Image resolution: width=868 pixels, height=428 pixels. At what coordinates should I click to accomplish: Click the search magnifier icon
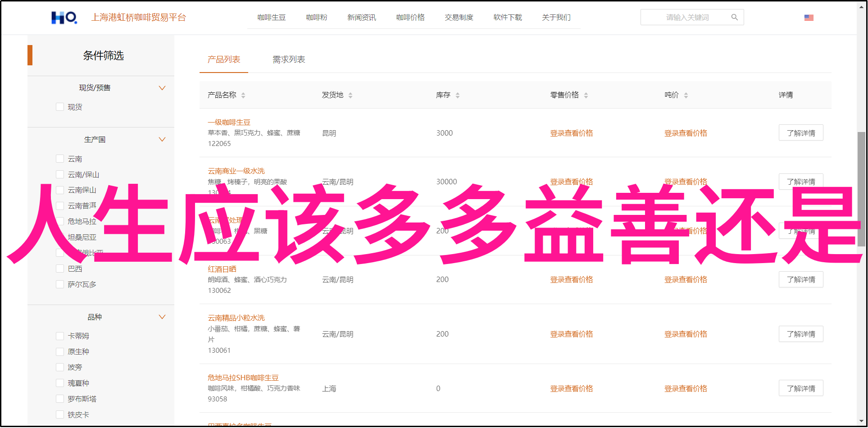tap(734, 17)
